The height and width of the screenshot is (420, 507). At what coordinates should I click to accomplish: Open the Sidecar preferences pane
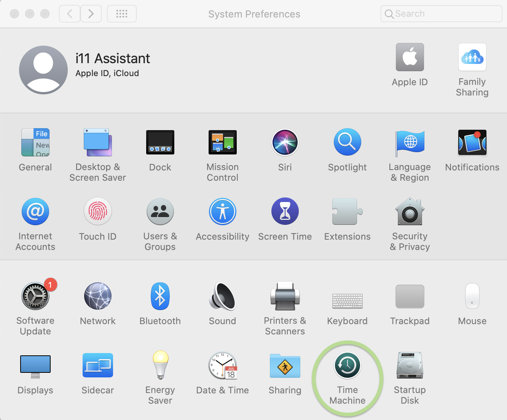point(98,365)
